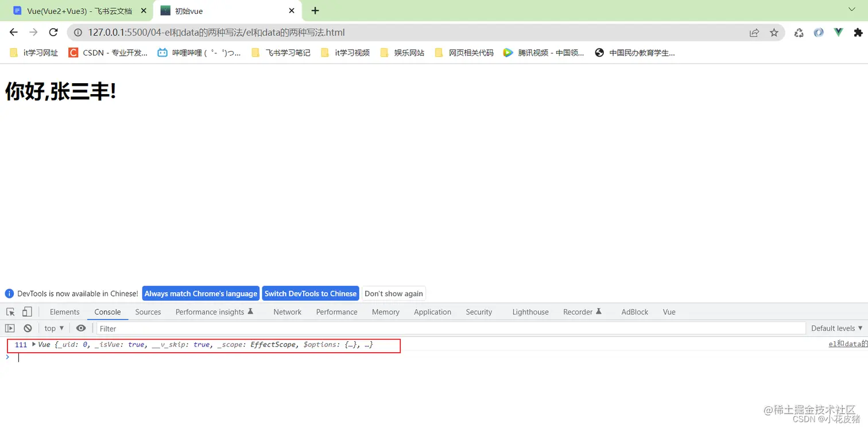Viewport: 868px width, 428px height.
Task: Toggle the live expression eye icon
Action: [81, 328]
